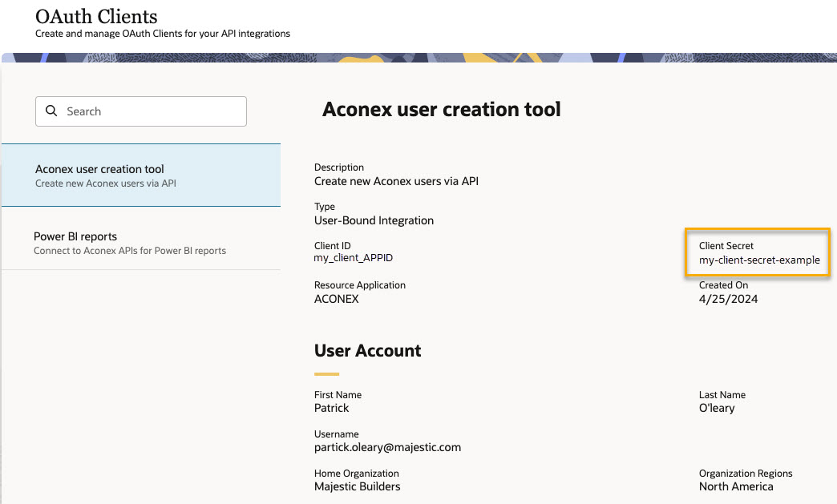Image resolution: width=837 pixels, height=504 pixels.
Task: Click the 'First Name' field label
Action: tap(338, 395)
